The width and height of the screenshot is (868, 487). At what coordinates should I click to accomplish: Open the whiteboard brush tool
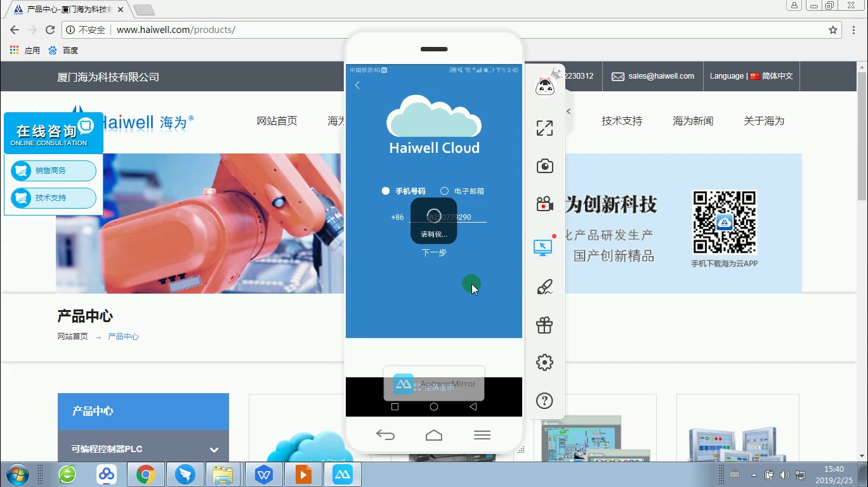(x=544, y=287)
